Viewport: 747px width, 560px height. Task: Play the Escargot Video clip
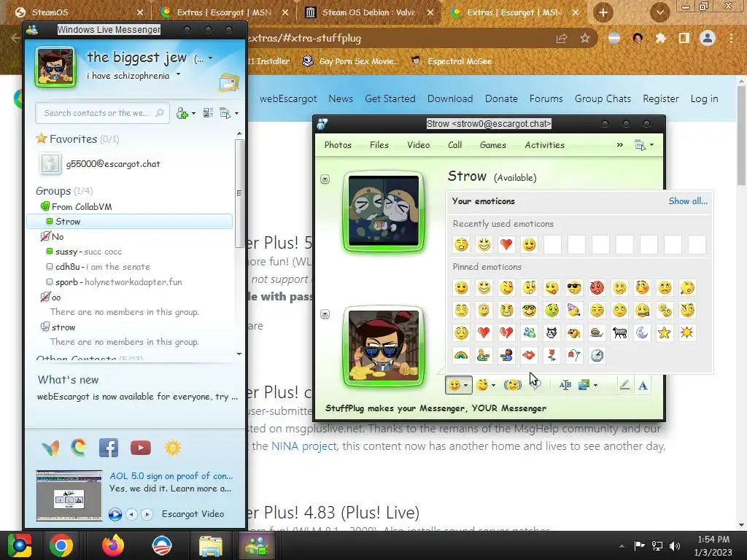115,514
